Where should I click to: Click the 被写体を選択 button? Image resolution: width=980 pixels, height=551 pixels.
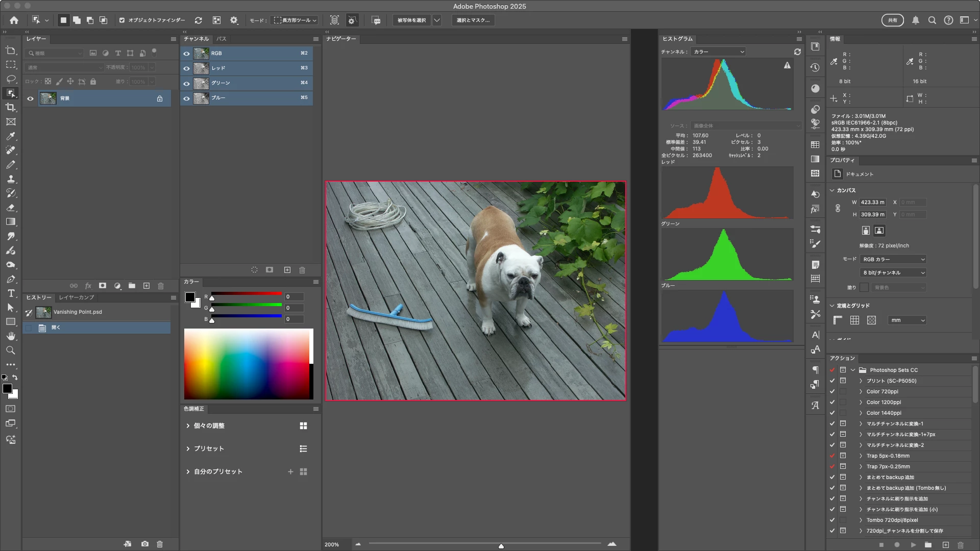(x=411, y=20)
